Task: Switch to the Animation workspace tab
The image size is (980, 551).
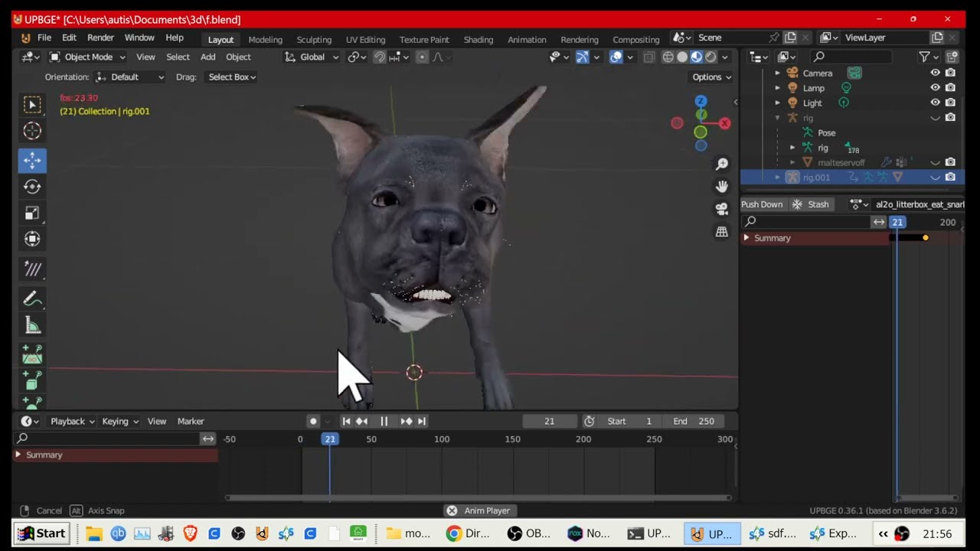Action: 527,39
